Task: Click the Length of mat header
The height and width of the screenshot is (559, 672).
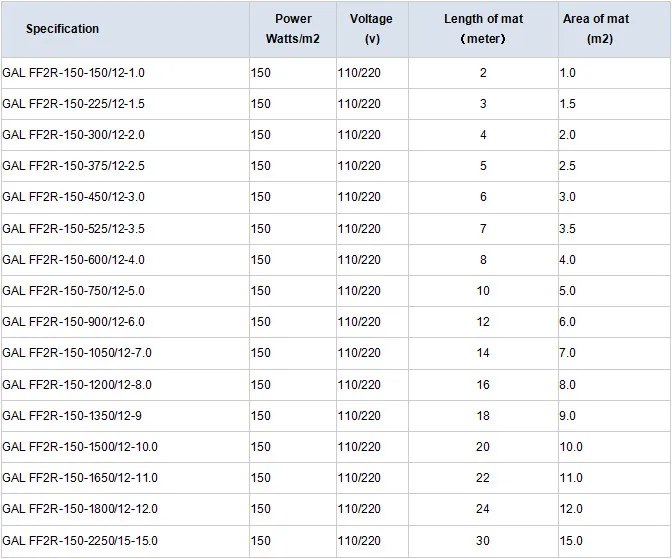Action: [483, 29]
